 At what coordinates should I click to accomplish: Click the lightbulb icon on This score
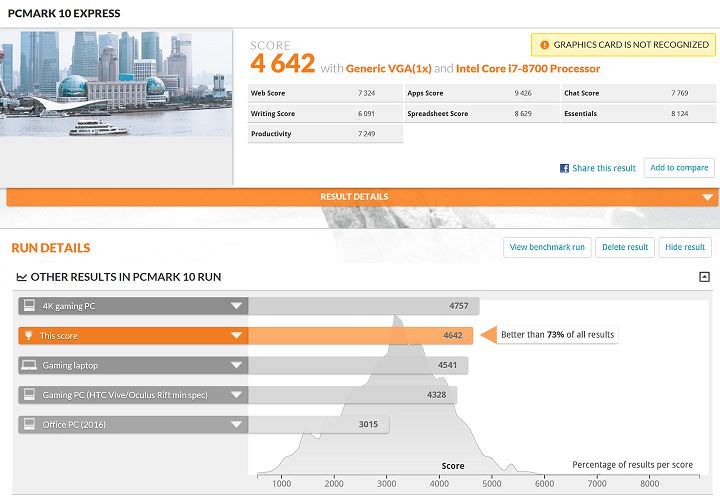29,336
